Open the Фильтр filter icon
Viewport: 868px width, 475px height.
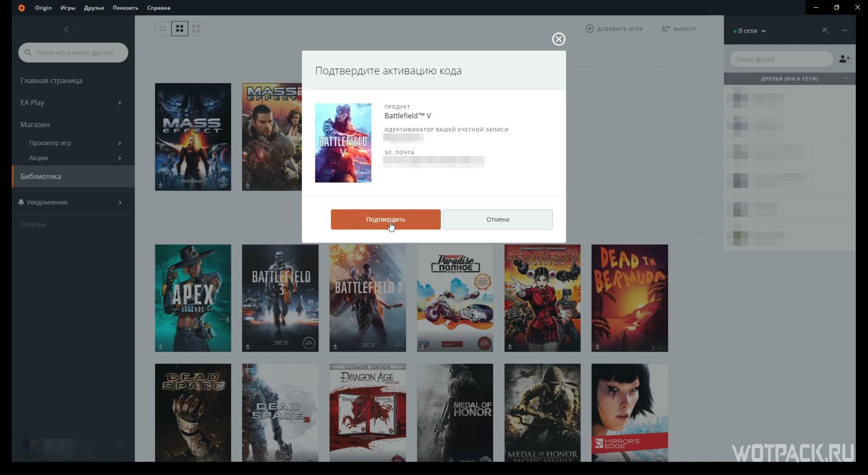(x=665, y=28)
